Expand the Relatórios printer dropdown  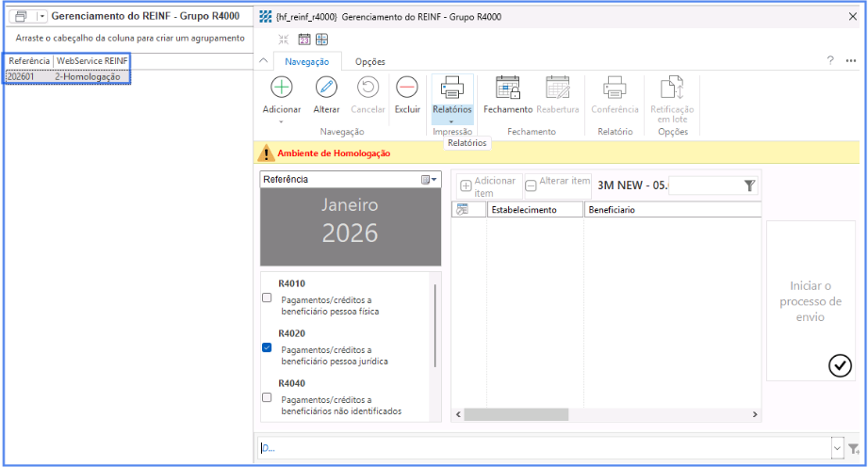pyautogui.click(x=451, y=121)
